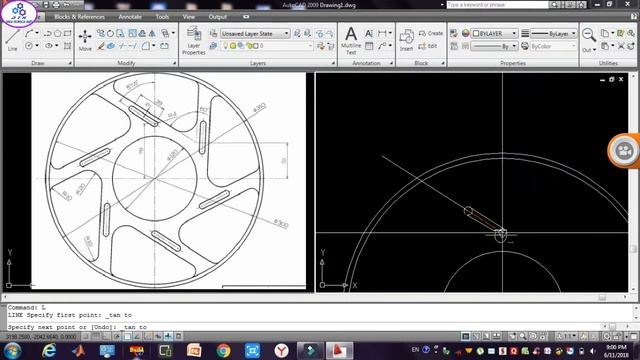This screenshot has width=640, height=360.
Task: Open the Match Properties tool
Action: 453,33
